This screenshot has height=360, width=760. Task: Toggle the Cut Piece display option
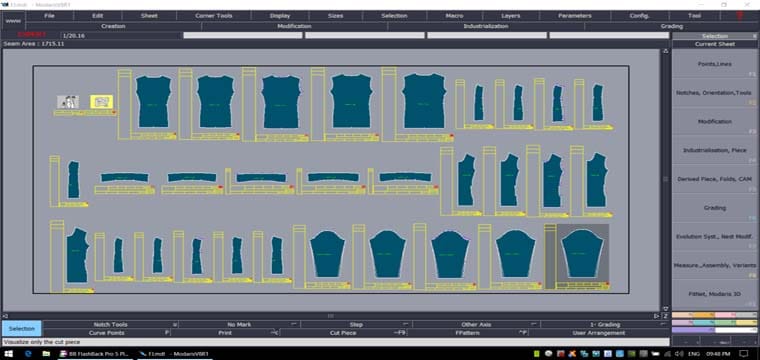coord(343,333)
